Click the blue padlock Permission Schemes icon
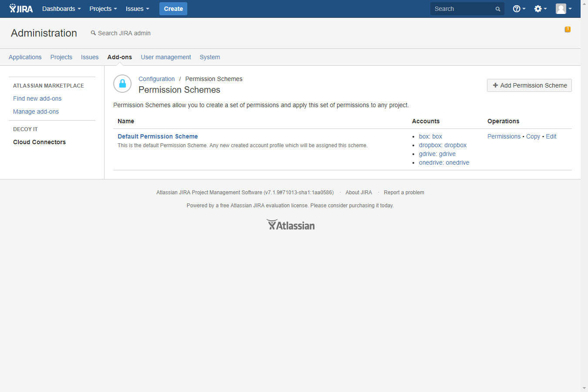Screen dimensions: 588x392 (122, 84)
